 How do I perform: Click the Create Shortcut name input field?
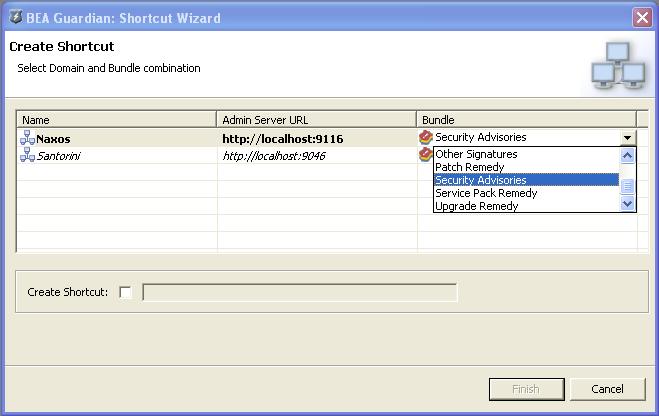pyautogui.click(x=300, y=292)
